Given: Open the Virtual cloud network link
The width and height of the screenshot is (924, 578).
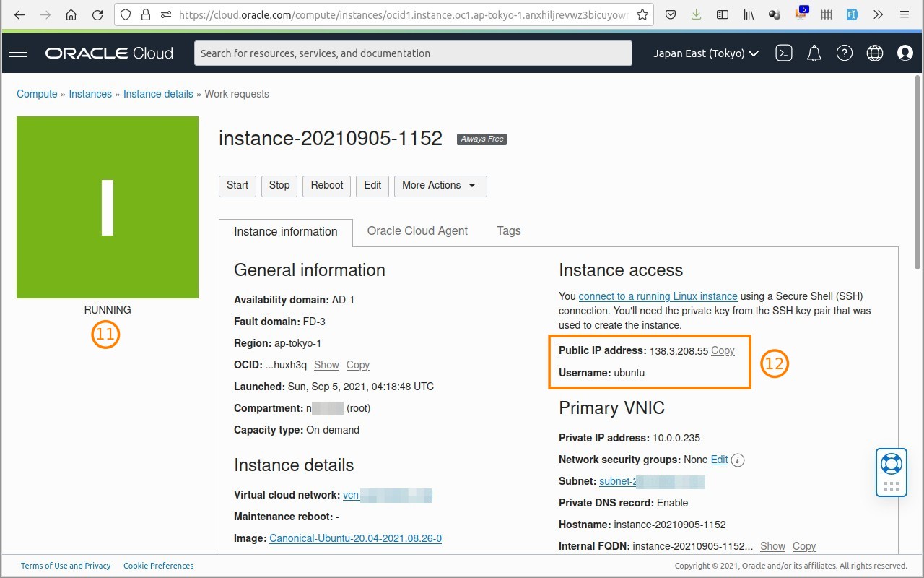Looking at the screenshot, I should coord(388,495).
